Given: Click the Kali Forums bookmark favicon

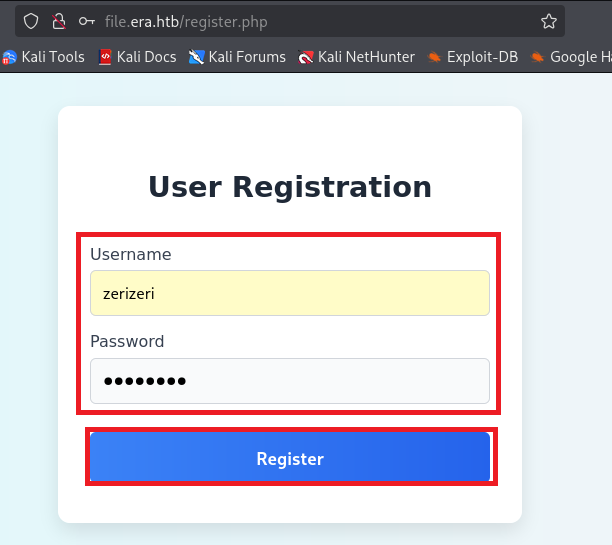Looking at the screenshot, I should [x=196, y=57].
